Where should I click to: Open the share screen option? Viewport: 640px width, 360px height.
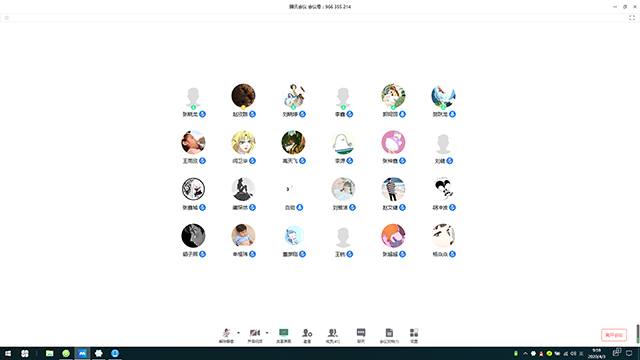click(x=284, y=336)
